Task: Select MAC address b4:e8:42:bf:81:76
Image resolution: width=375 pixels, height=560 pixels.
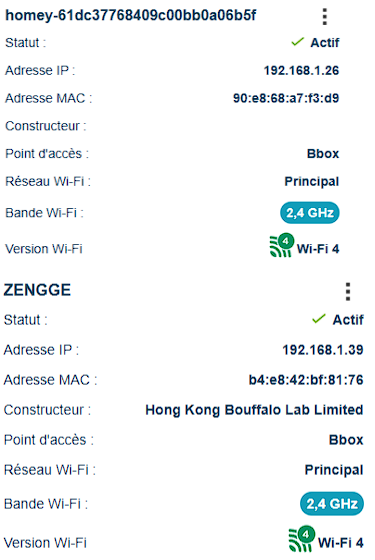Action: pos(306,380)
